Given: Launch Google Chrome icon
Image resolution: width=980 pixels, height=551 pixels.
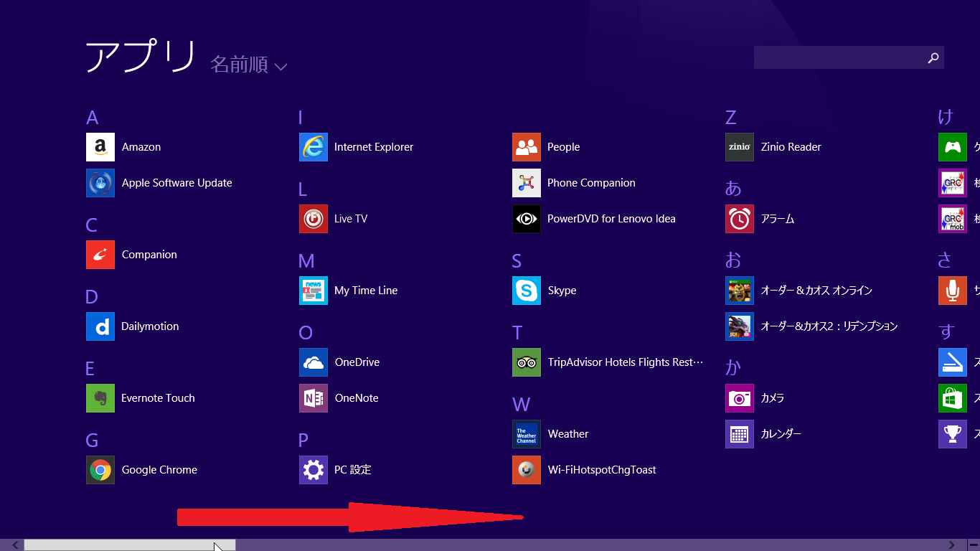Looking at the screenshot, I should [x=100, y=470].
